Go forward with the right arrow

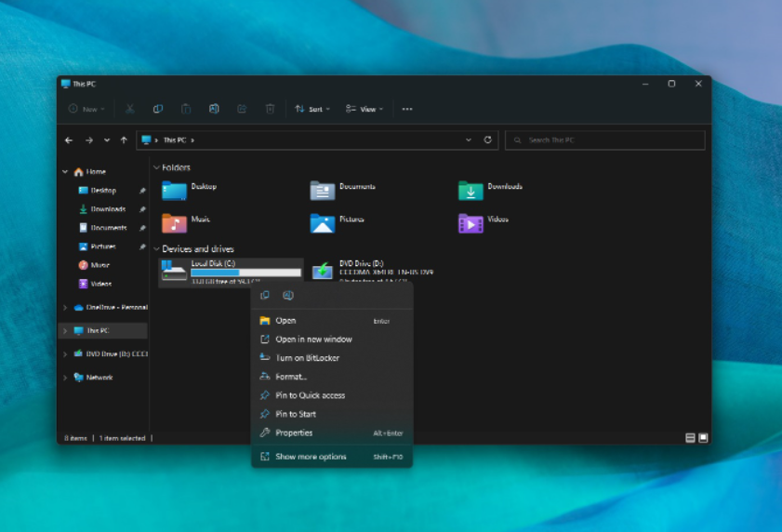(x=88, y=140)
